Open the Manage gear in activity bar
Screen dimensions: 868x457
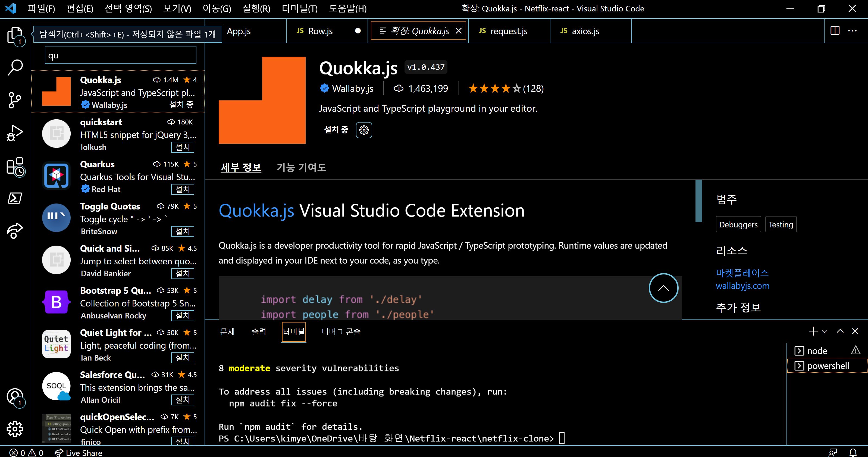(x=15, y=429)
